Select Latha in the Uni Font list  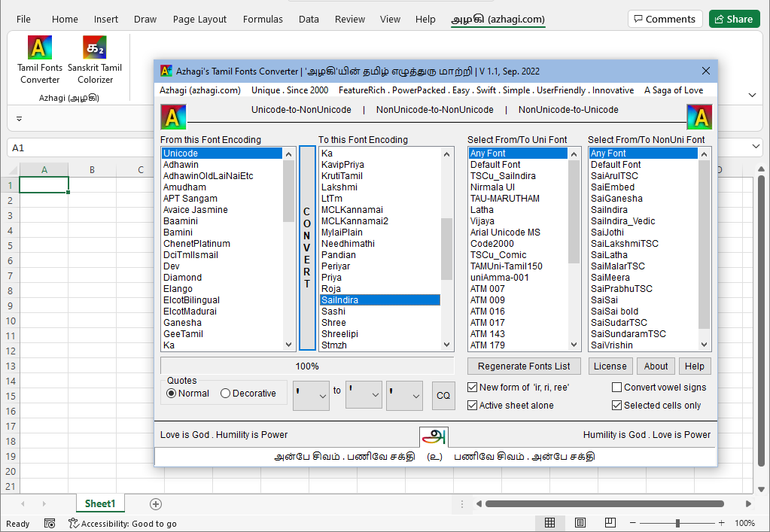coord(518,209)
